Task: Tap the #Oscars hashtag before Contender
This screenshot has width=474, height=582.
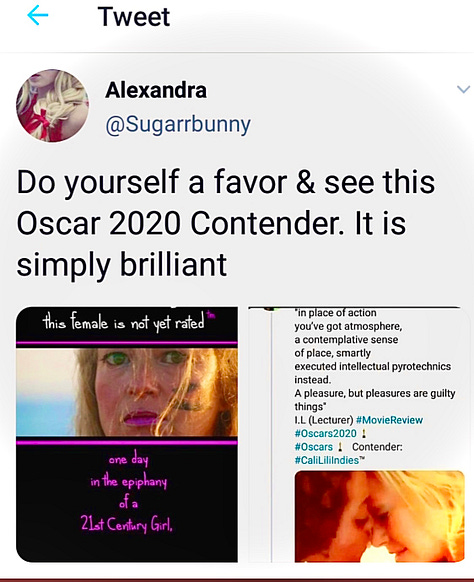Action: point(314,447)
